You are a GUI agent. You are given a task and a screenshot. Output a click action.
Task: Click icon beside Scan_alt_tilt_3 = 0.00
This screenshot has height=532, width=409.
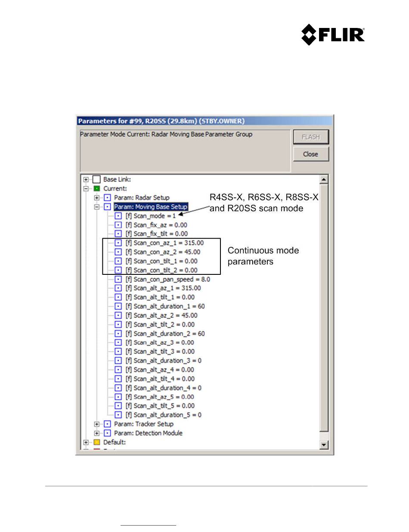tap(118, 351)
